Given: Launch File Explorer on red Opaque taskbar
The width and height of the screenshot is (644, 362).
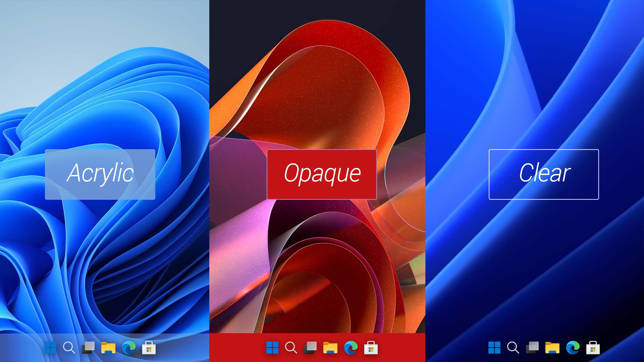Looking at the screenshot, I should [x=330, y=348].
